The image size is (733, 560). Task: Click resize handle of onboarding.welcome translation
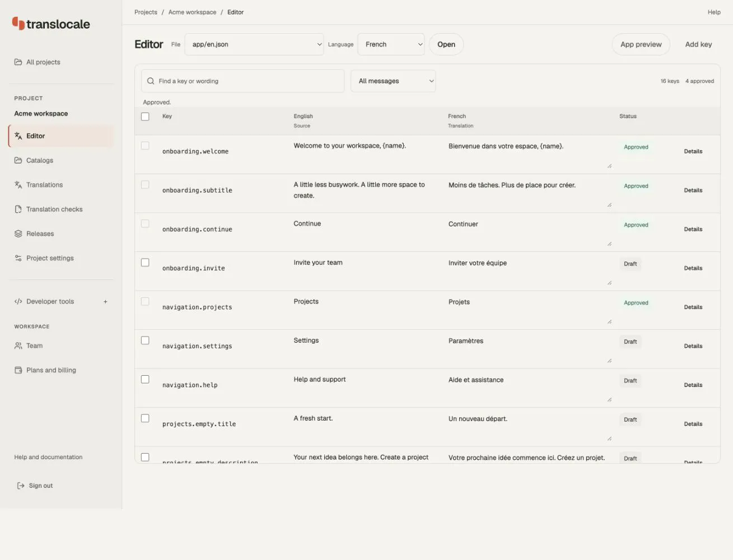[609, 166]
